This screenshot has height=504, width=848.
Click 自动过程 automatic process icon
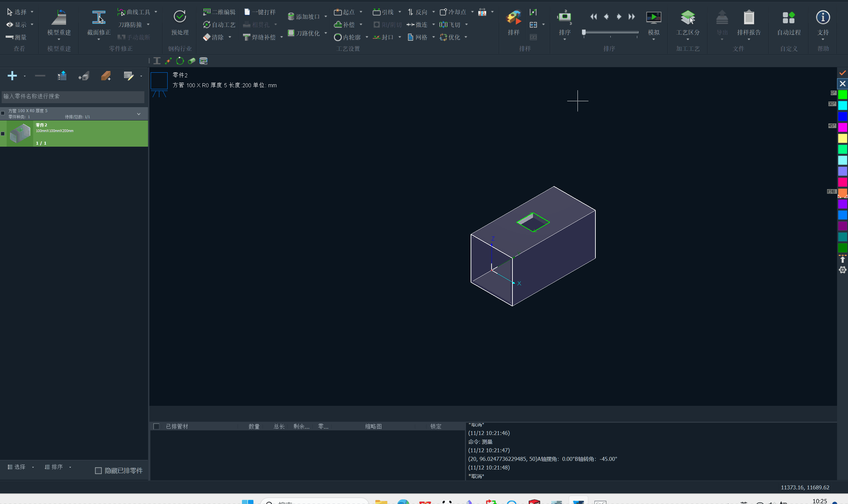point(789,18)
